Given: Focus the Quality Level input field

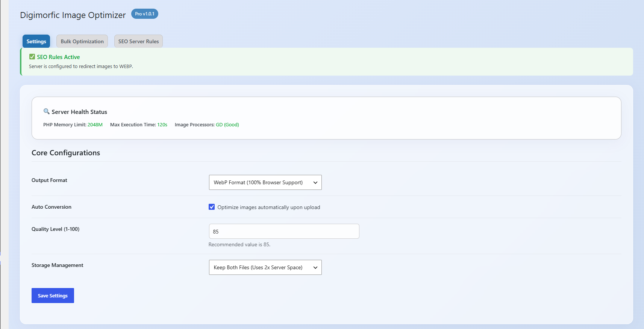Looking at the screenshot, I should click(284, 231).
